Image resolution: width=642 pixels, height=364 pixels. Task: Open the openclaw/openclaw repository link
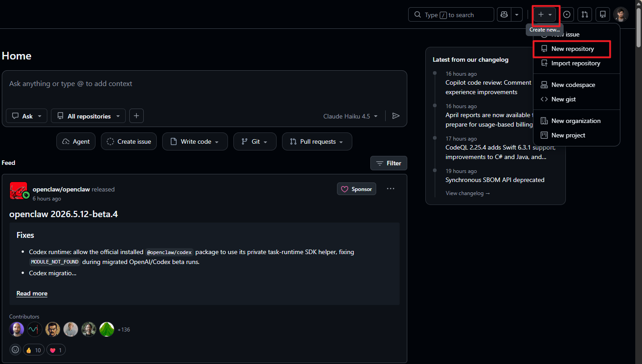click(x=61, y=189)
